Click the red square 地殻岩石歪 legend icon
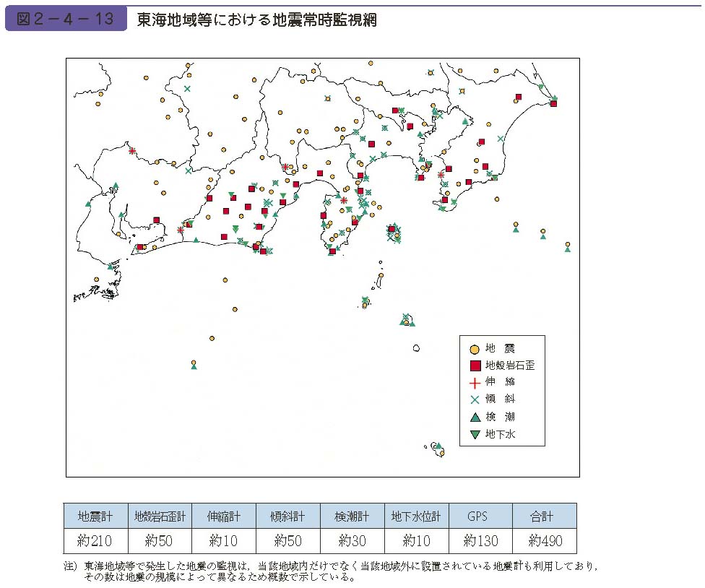Screen dimensions: 705x588 click(x=475, y=366)
